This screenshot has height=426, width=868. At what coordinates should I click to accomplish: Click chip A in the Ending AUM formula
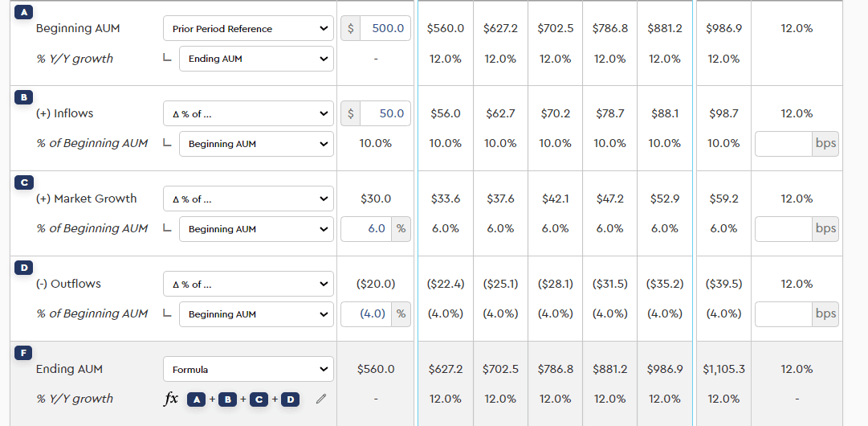tap(197, 399)
